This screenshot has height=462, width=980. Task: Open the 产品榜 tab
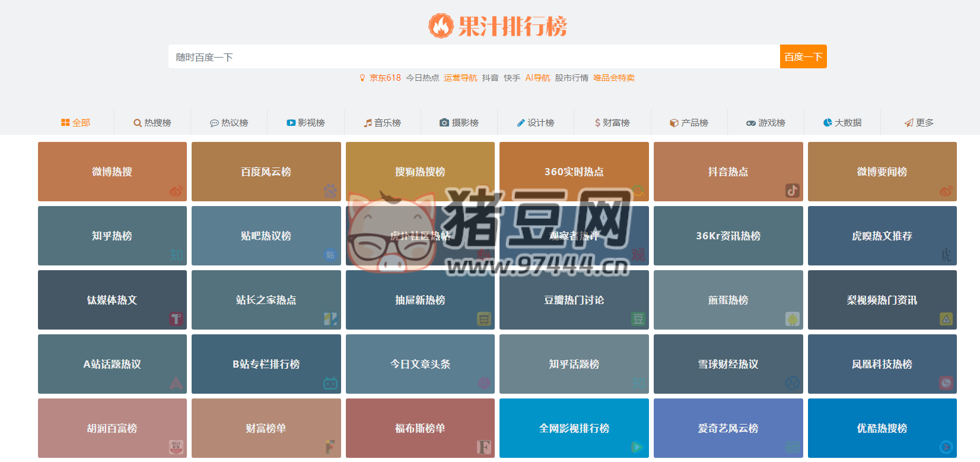689,123
